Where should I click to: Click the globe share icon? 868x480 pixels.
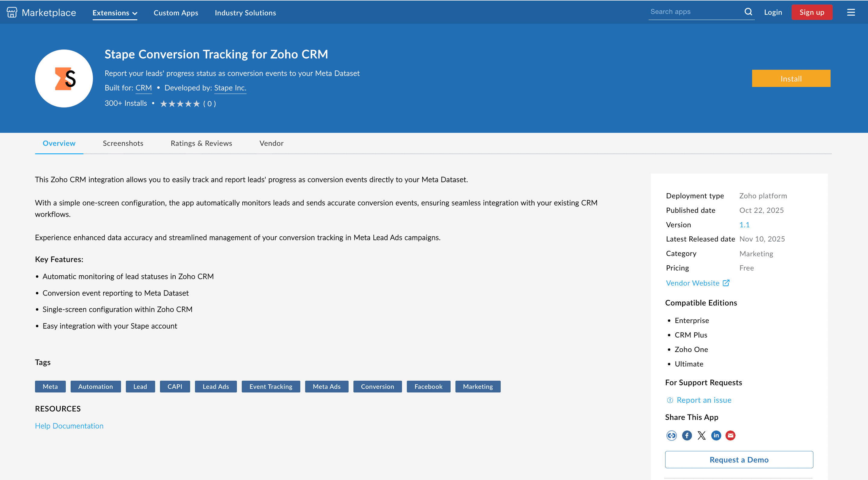672,435
